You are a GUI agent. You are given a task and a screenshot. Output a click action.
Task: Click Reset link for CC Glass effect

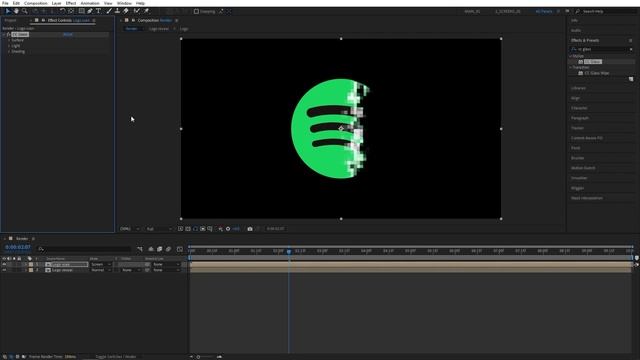pyautogui.click(x=68, y=35)
